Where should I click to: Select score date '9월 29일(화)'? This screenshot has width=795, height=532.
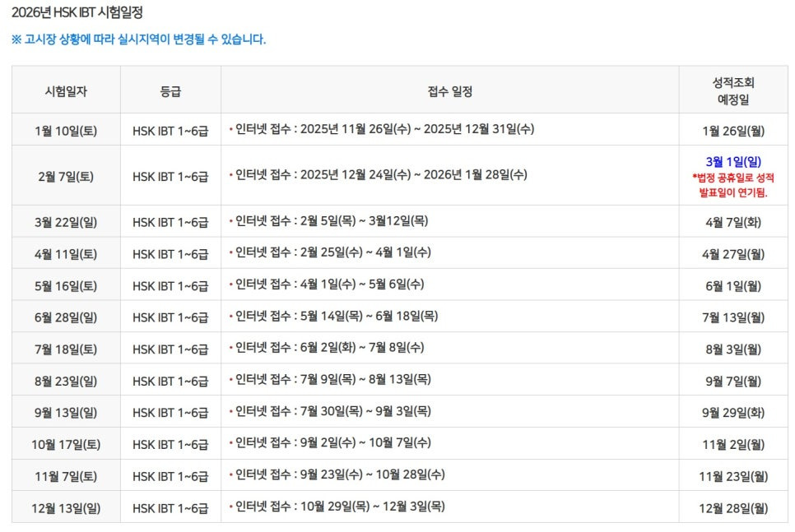[x=733, y=413]
